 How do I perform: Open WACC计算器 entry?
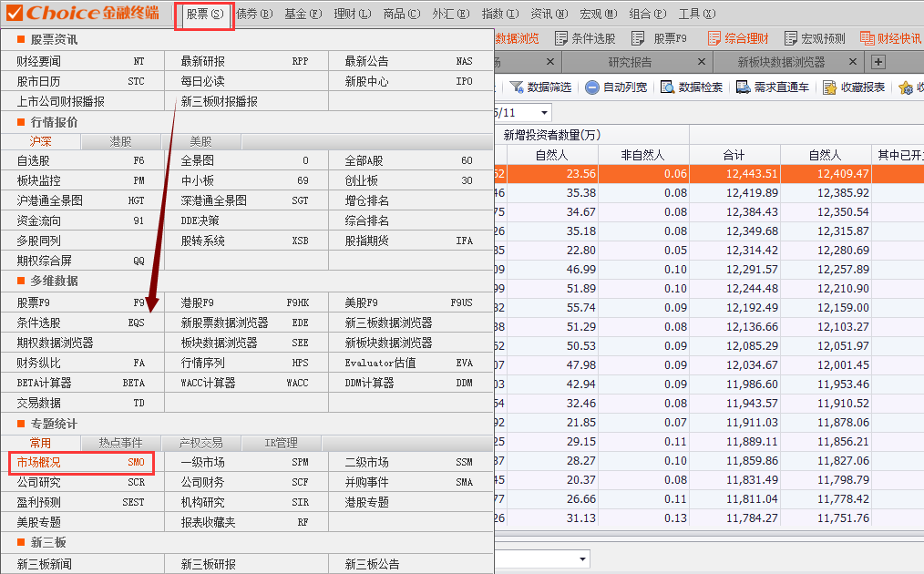[246, 383]
